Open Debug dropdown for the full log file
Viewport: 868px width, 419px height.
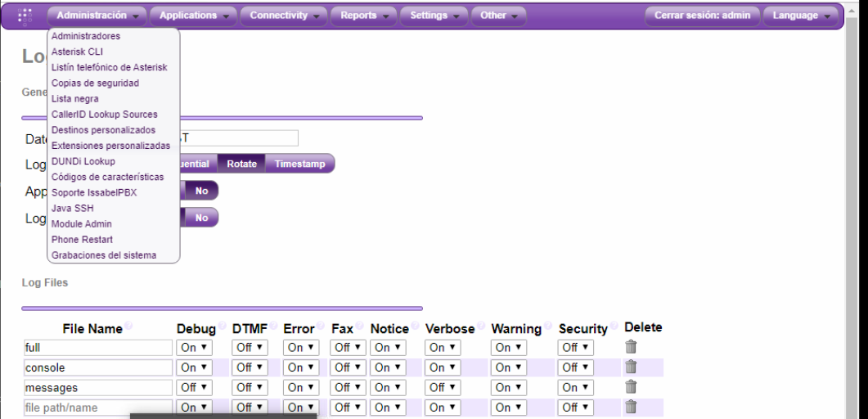[194, 348]
